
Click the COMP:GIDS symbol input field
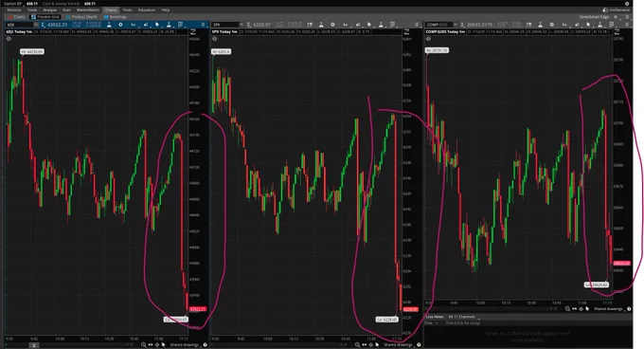[438, 25]
